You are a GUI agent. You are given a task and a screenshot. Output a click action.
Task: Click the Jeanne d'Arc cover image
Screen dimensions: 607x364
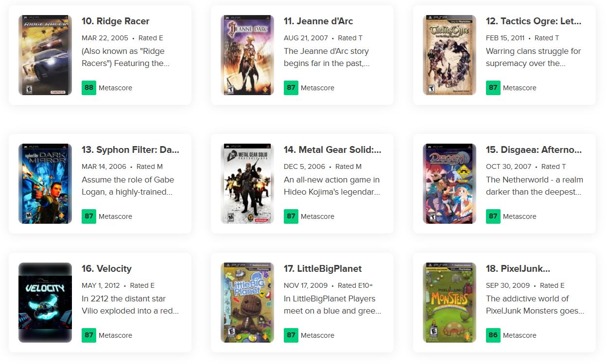click(x=247, y=55)
